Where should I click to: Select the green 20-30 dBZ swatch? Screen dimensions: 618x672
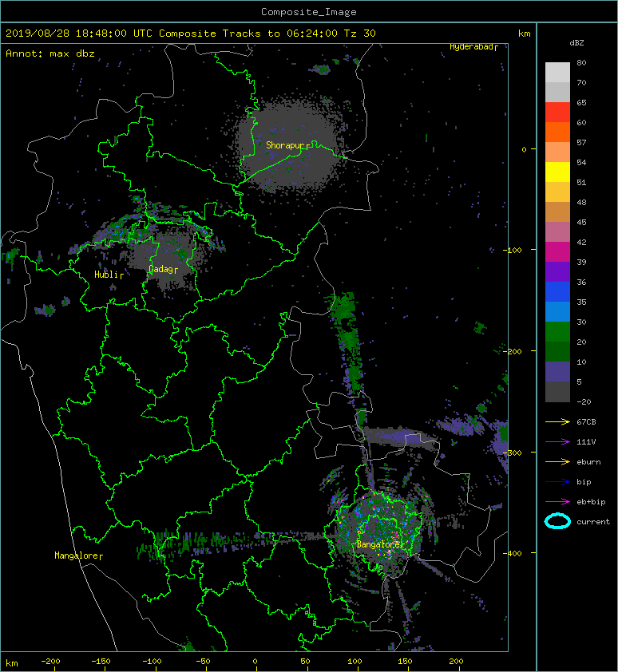(x=557, y=332)
